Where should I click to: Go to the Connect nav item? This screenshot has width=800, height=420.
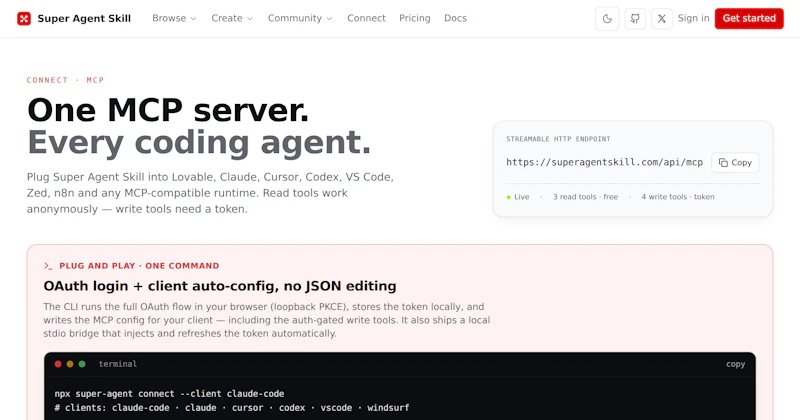point(366,18)
